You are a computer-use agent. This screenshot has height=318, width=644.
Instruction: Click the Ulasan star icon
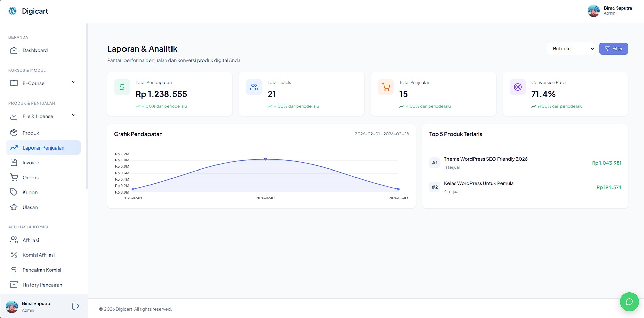coord(14,207)
